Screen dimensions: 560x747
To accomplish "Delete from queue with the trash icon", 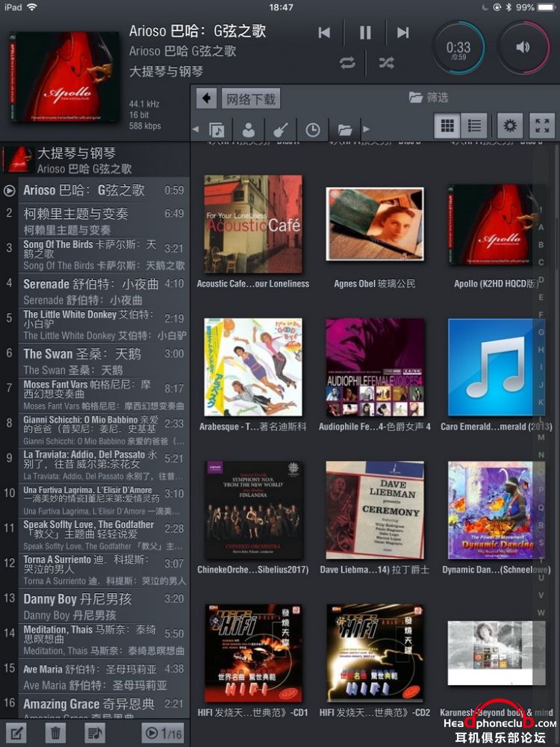I will coord(55,734).
